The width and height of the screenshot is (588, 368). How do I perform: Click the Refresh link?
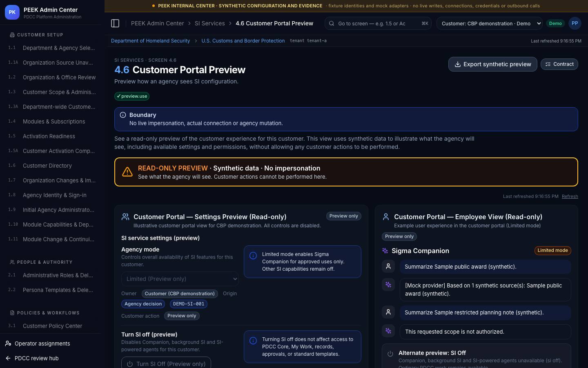[570, 196]
